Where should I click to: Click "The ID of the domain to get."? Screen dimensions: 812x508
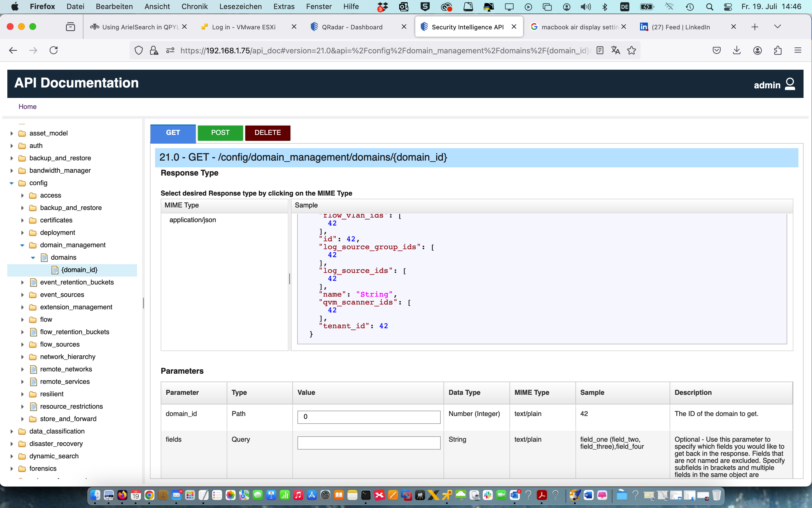pos(716,414)
